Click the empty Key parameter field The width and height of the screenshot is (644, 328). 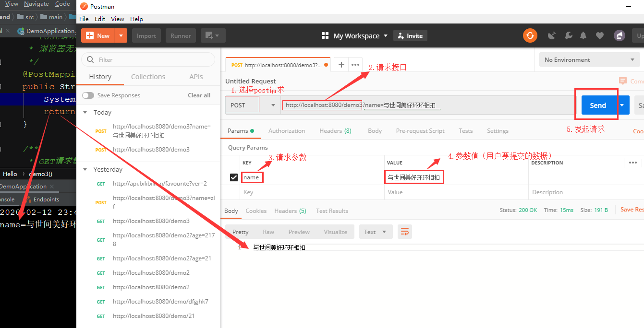coord(312,192)
